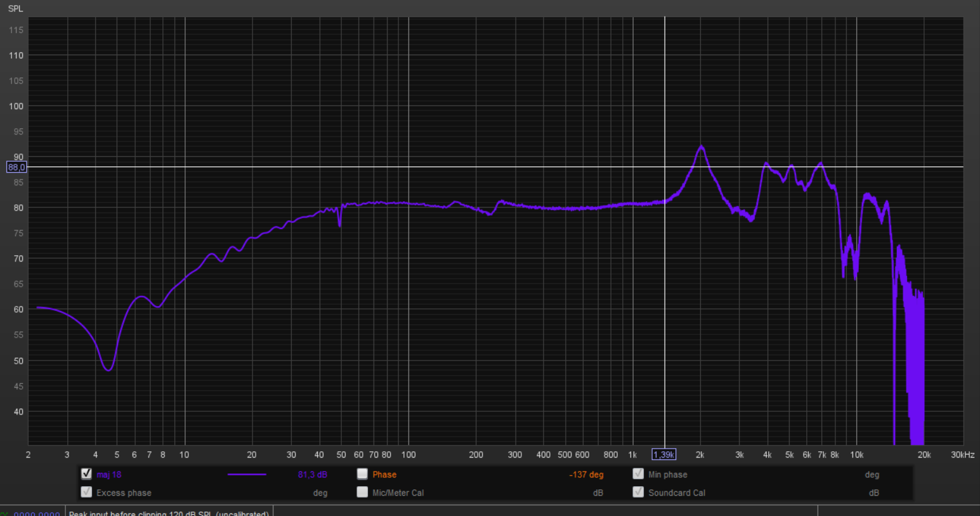Click the 30kHz axis end label
This screenshot has width=980, height=516.
(x=962, y=454)
